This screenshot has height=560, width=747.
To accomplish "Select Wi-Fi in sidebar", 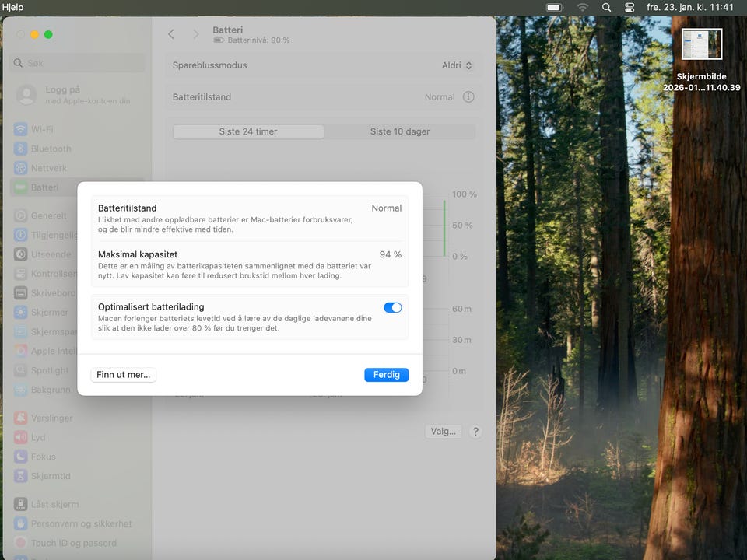I will click(x=77, y=130).
